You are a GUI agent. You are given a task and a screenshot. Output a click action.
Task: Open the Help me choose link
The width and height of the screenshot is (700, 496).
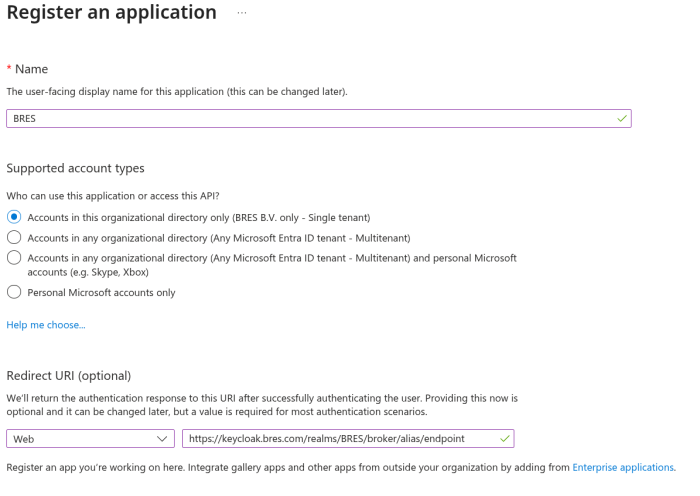(46, 325)
